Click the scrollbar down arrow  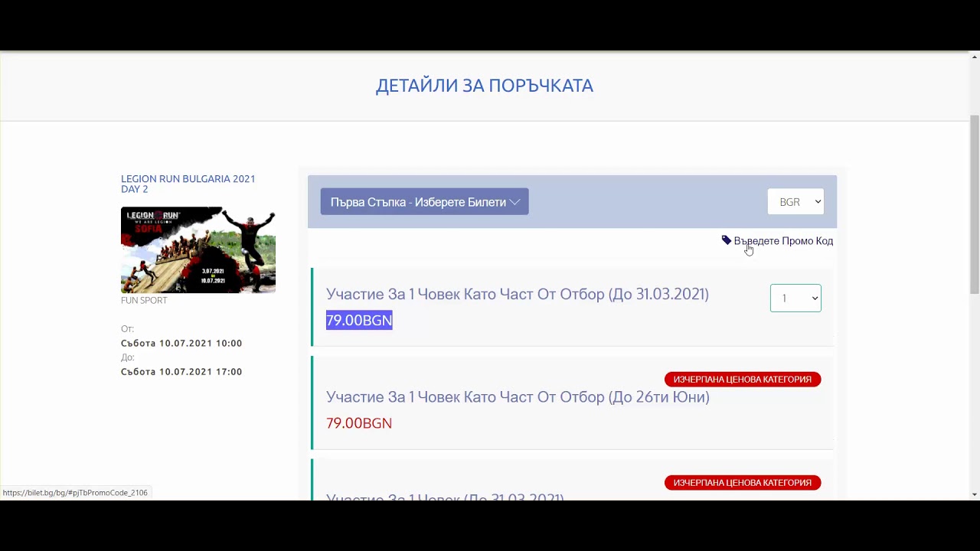(975, 494)
